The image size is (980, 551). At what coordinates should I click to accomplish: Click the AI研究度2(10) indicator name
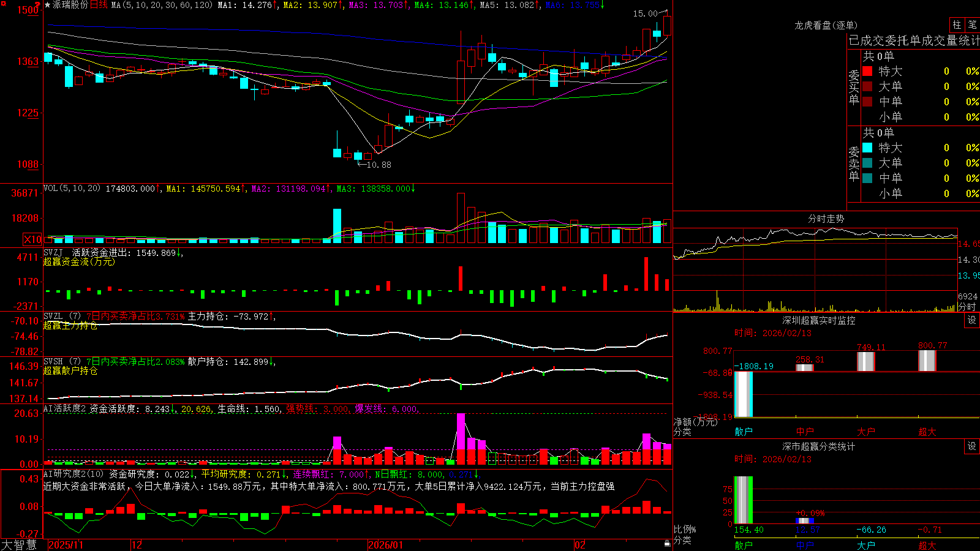click(x=73, y=474)
